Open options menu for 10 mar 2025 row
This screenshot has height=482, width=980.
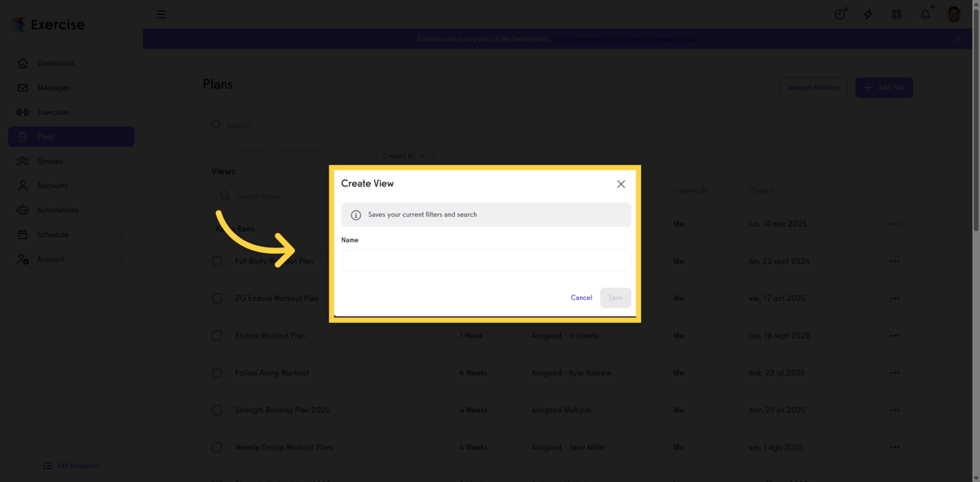[x=894, y=224]
